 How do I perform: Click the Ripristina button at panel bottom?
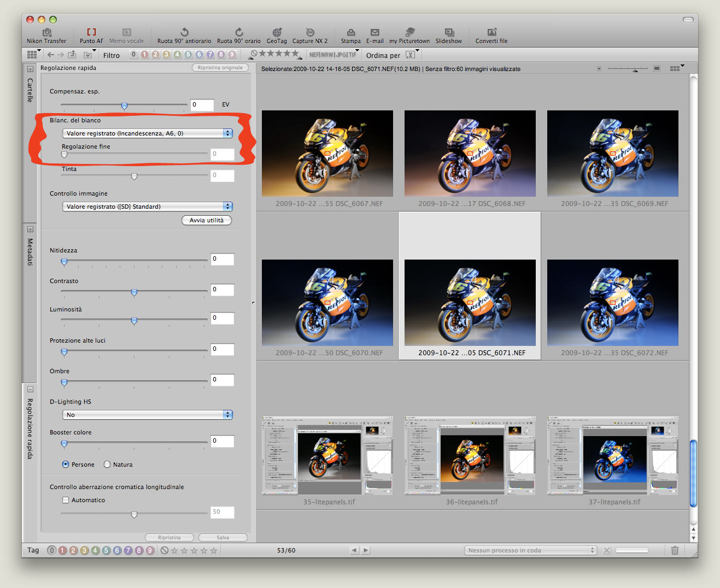point(169,538)
